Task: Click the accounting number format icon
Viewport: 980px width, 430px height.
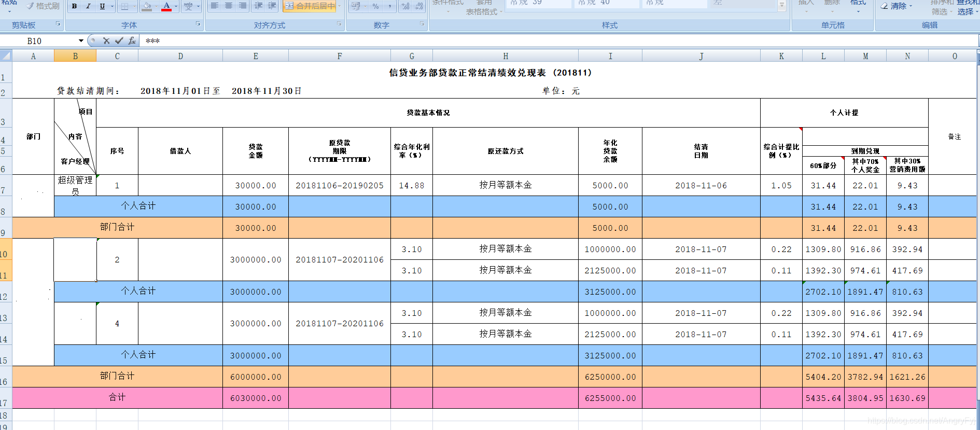Action: point(356,6)
